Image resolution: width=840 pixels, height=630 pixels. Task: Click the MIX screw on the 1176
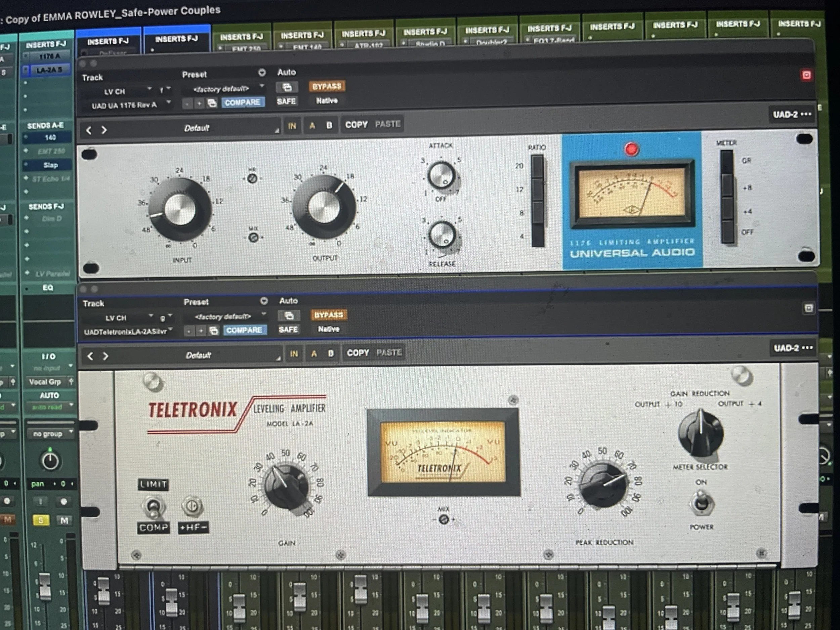click(253, 238)
